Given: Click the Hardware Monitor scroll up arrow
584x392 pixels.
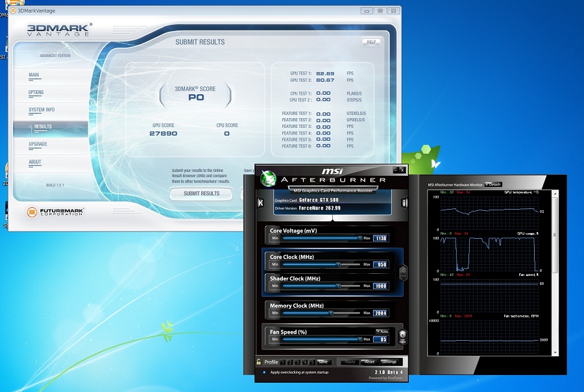Looking at the screenshot, I should click(555, 194).
